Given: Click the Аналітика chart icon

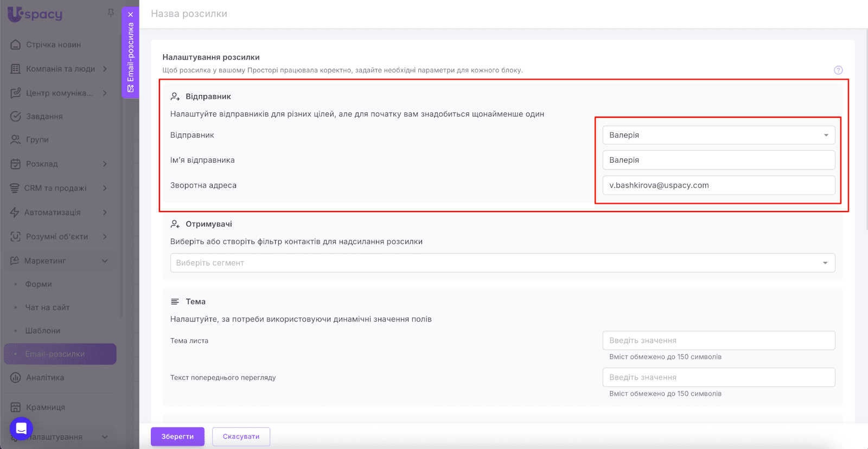Looking at the screenshot, I should (16, 377).
